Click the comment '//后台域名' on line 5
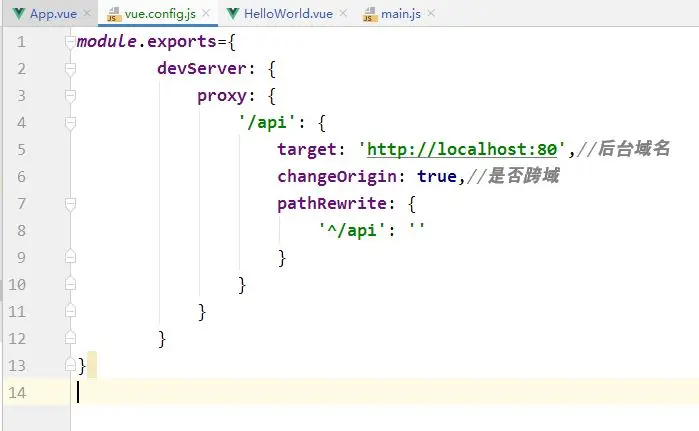 click(623, 149)
